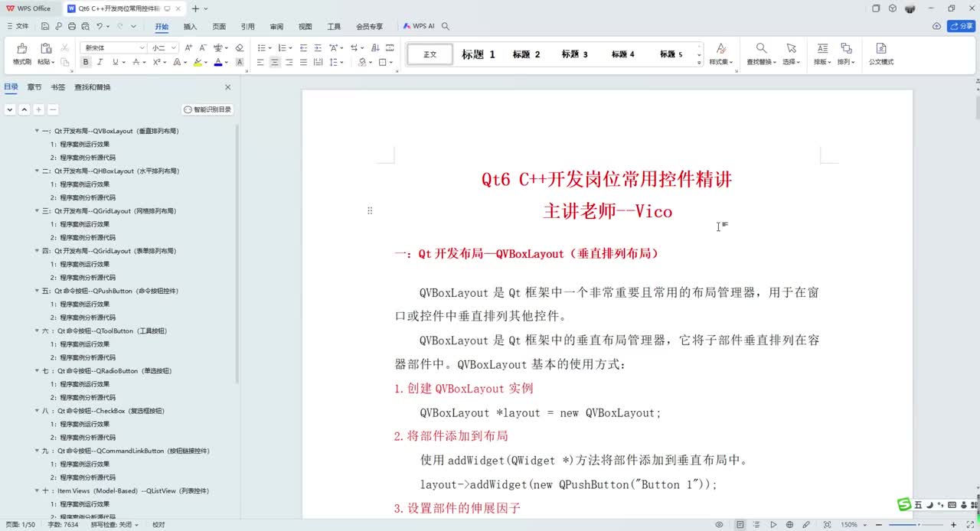Click the new tab plus button

pos(195,8)
